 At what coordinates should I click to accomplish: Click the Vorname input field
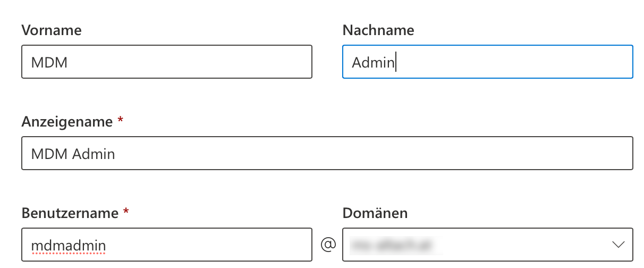pos(166,62)
